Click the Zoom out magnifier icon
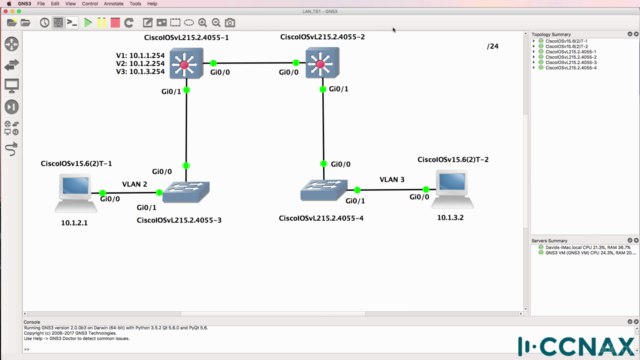The image size is (640, 360). click(x=216, y=22)
